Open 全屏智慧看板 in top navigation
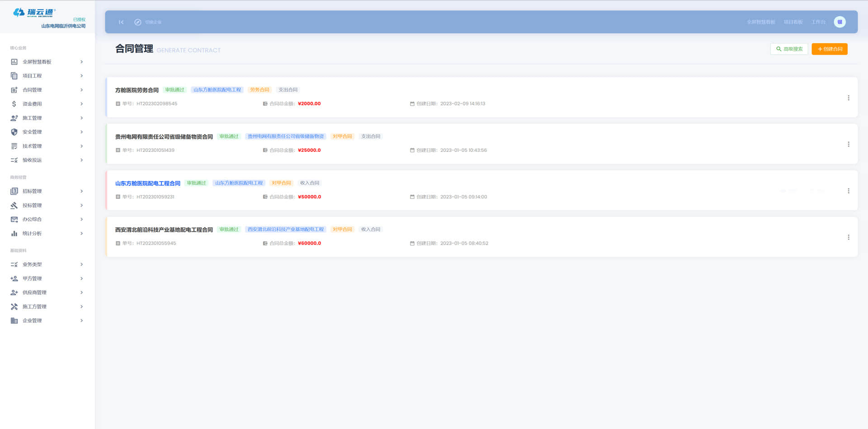Viewport: 868px width, 429px height. 760,22
